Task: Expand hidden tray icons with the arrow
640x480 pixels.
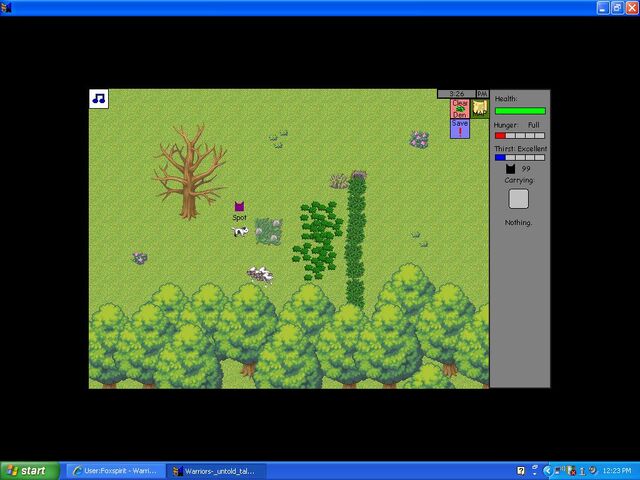Action: (x=547, y=471)
